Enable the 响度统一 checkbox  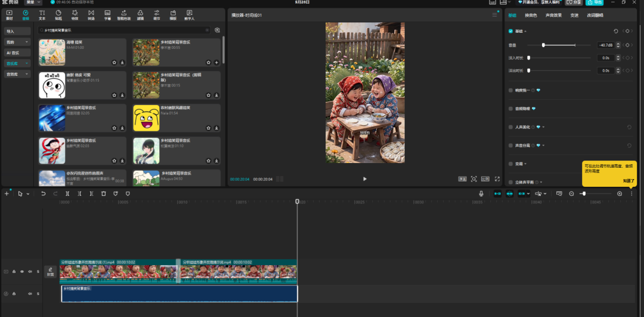510,90
